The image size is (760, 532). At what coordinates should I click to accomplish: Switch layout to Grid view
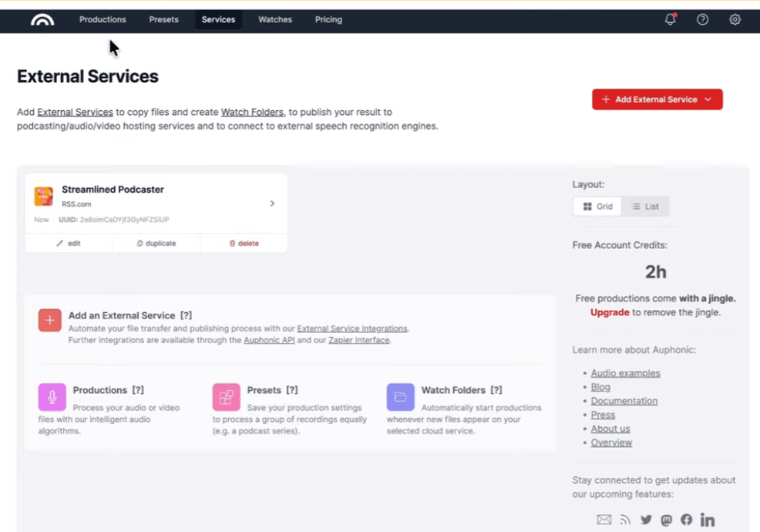(597, 207)
